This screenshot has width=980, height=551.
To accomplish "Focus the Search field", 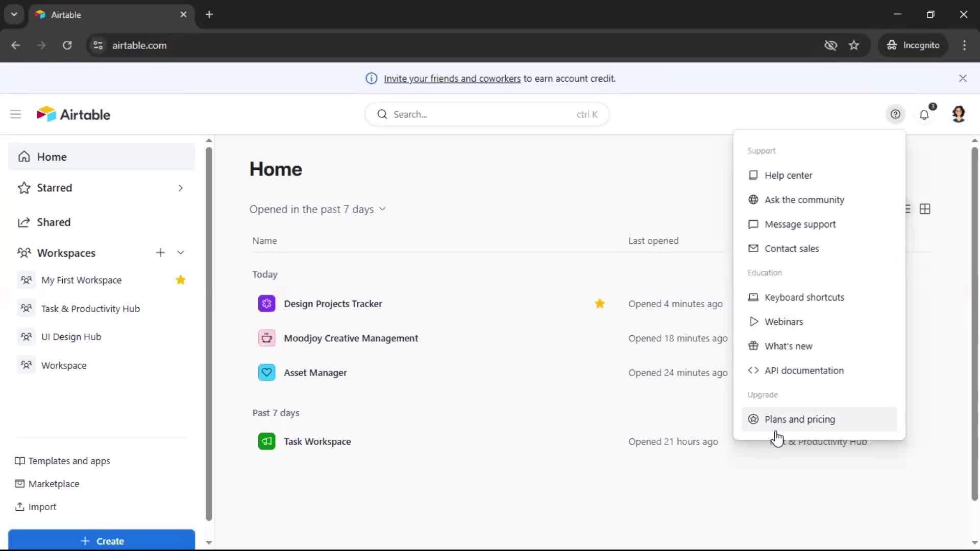I will [487, 114].
